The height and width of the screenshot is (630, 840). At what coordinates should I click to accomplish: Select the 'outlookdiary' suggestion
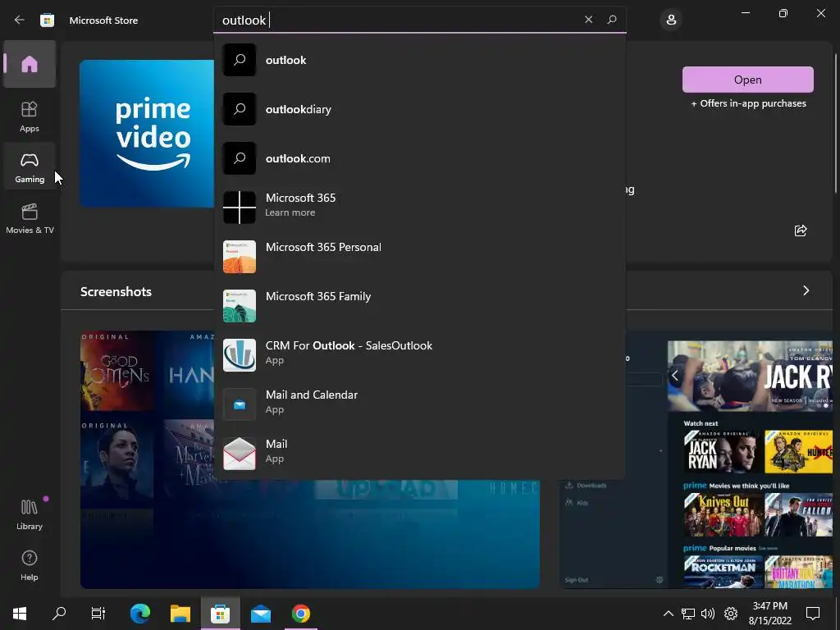[x=419, y=109]
